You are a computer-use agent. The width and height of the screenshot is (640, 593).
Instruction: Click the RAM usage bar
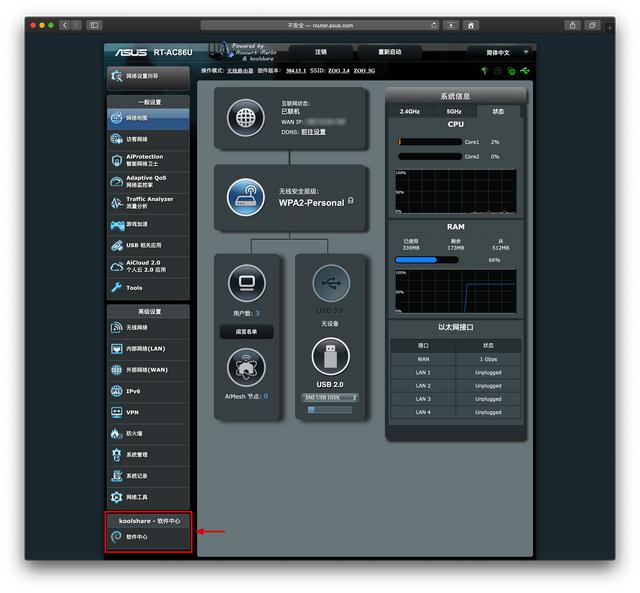coord(427,260)
